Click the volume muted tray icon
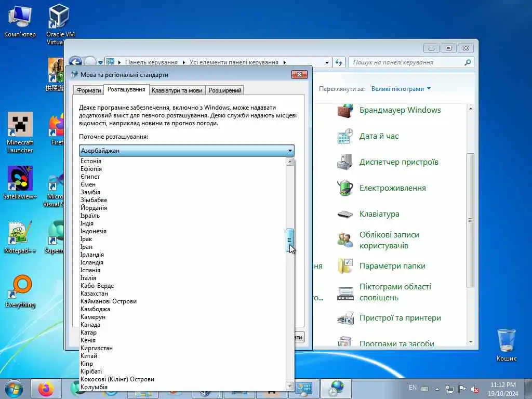Screen dimensions: 532x399 [475, 389]
